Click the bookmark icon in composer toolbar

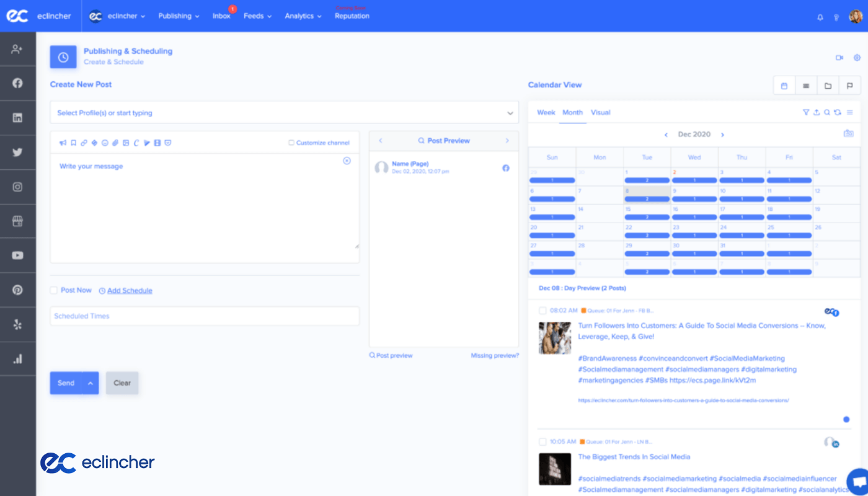click(73, 143)
